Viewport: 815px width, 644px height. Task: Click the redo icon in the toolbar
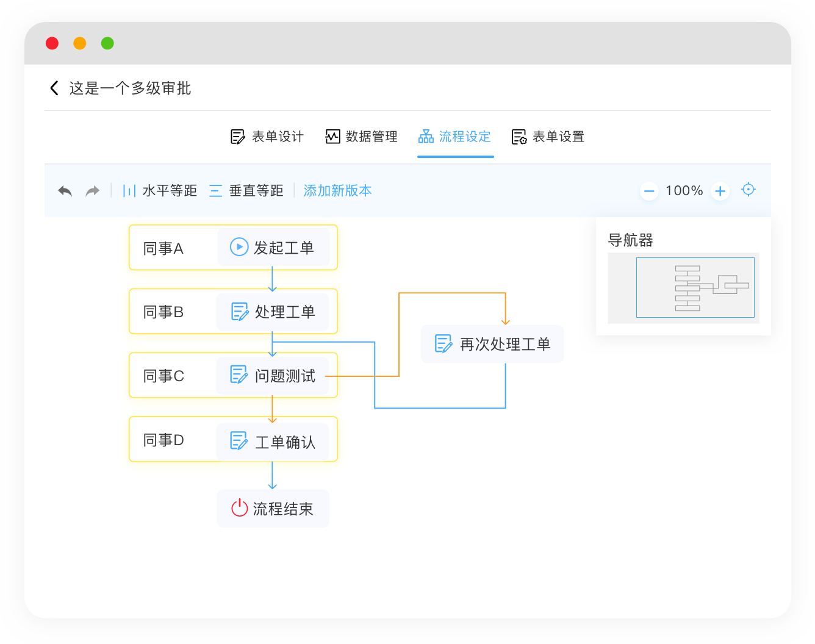(x=92, y=190)
